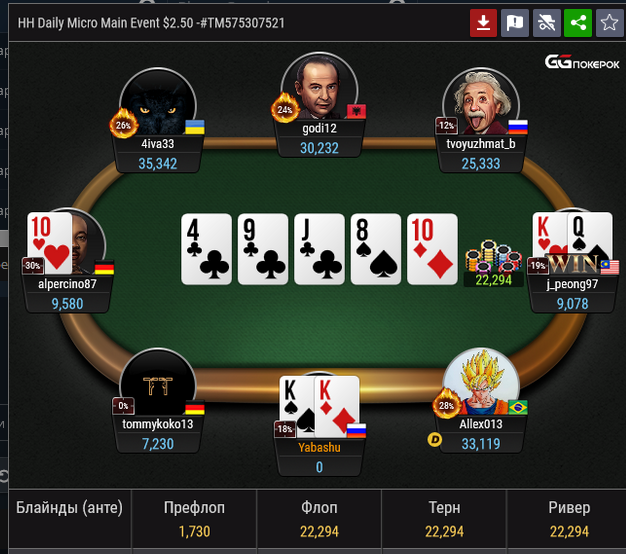626x554 pixels.
Task: Select the Префлоп street tab
Action: (194, 518)
